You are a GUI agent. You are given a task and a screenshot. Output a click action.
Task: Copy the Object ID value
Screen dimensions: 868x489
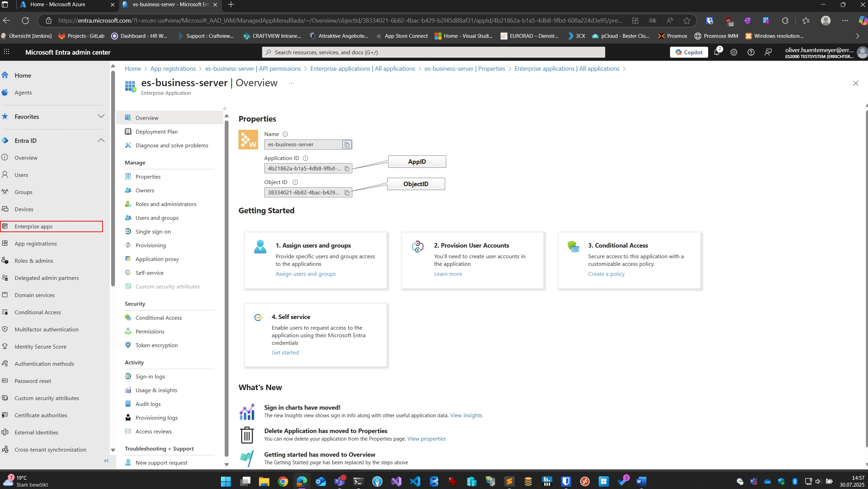point(347,193)
